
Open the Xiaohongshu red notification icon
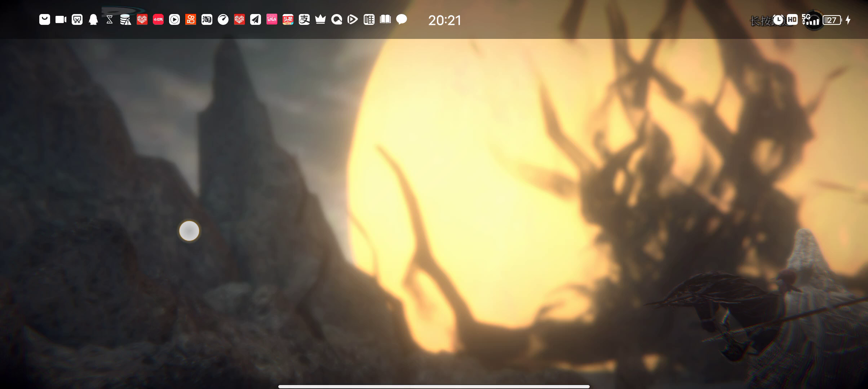coord(158,20)
